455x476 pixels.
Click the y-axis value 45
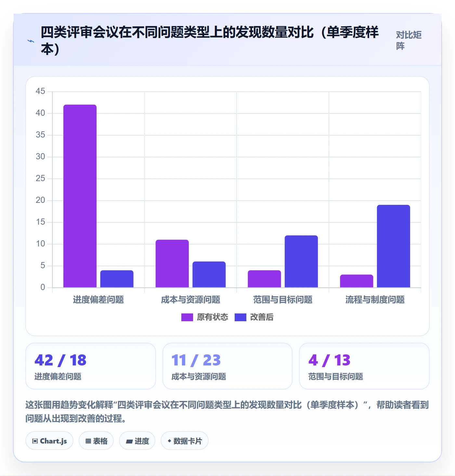coord(40,91)
